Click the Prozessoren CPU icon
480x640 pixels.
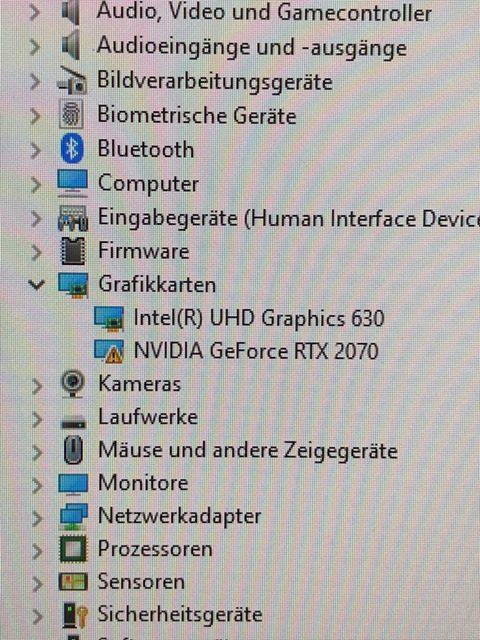pyautogui.click(x=73, y=549)
